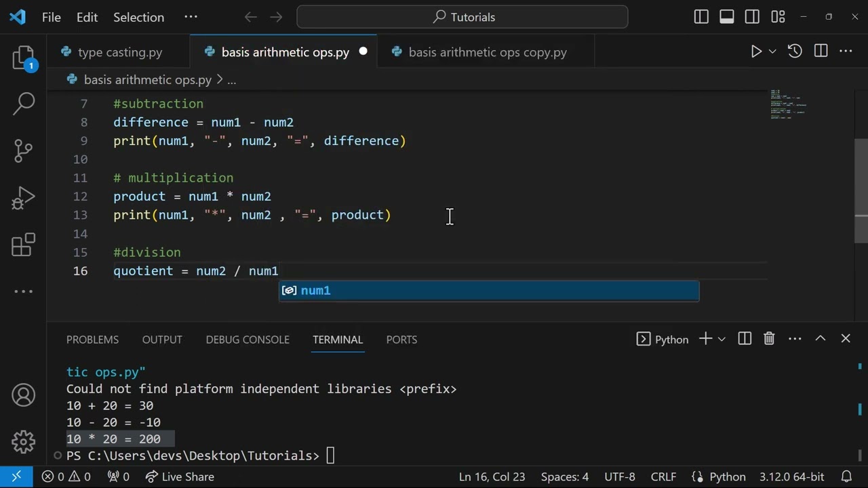Click line 16 quotient code line
The height and width of the screenshot is (488, 868).
(196, 271)
